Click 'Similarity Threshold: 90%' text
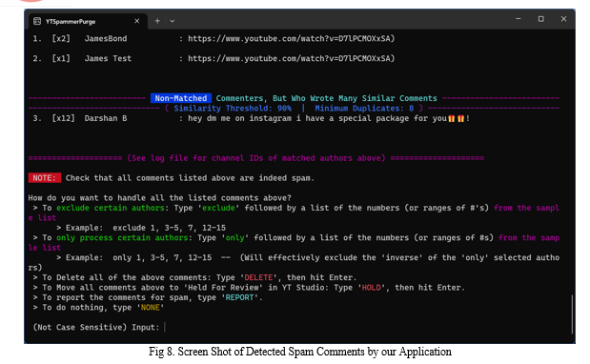This screenshot has width=590, height=364. pos(233,109)
